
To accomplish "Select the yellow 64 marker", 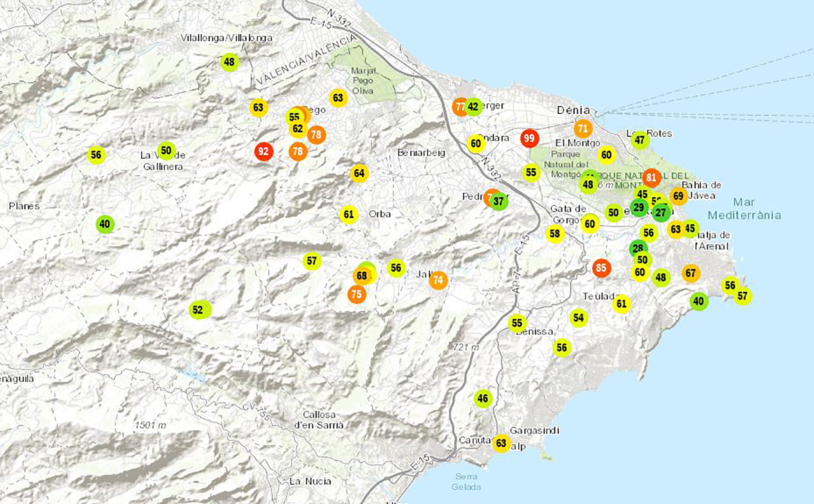I will click(359, 173).
